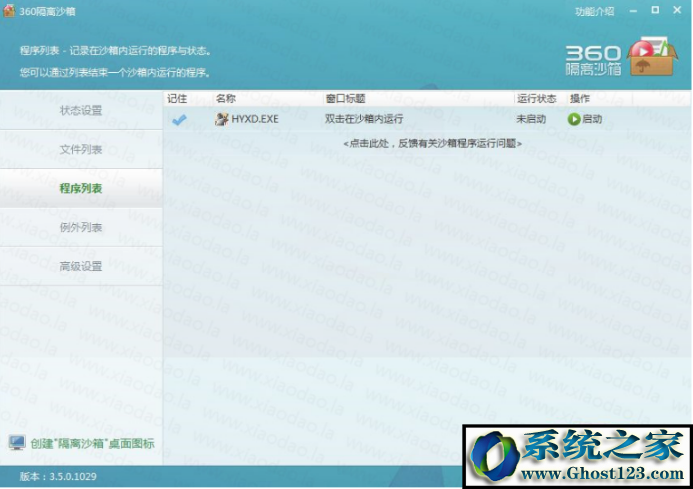Click the 版本：3.5.0.1029 status text
Screen dimensions: 693x489
pyautogui.click(x=57, y=477)
